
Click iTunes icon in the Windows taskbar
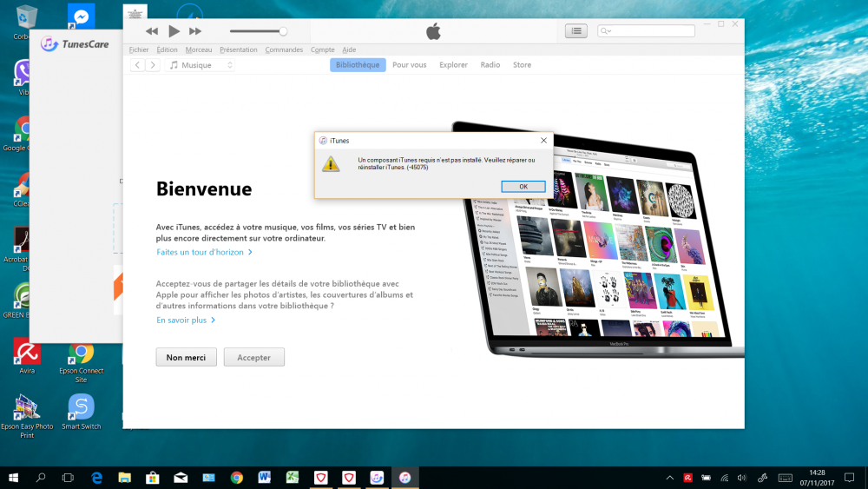click(x=404, y=478)
